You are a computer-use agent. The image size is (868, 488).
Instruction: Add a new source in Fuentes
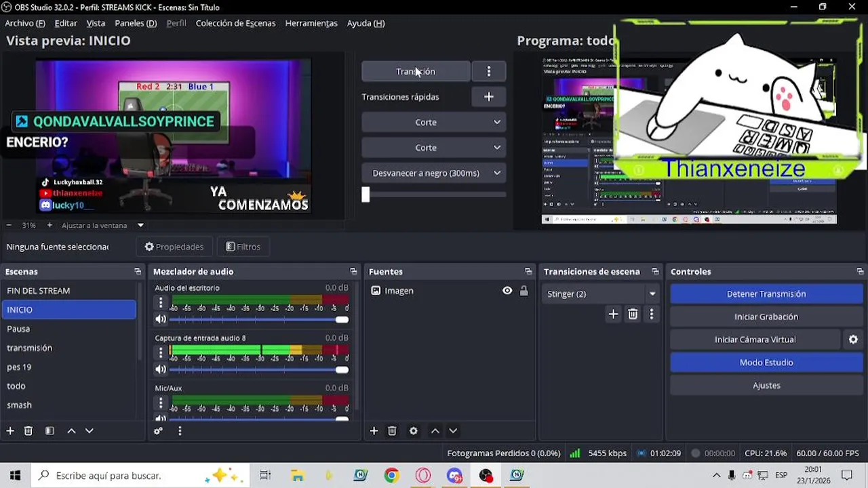click(x=374, y=431)
